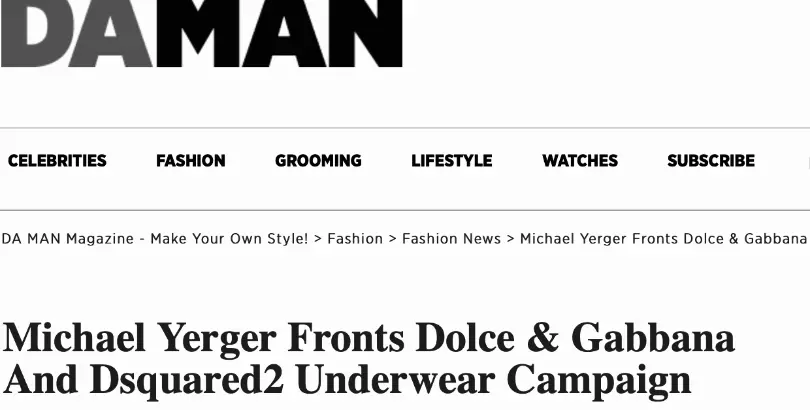The height and width of the screenshot is (410, 810).
Task: Click Subscribe in the navigation bar
Action: [711, 161]
